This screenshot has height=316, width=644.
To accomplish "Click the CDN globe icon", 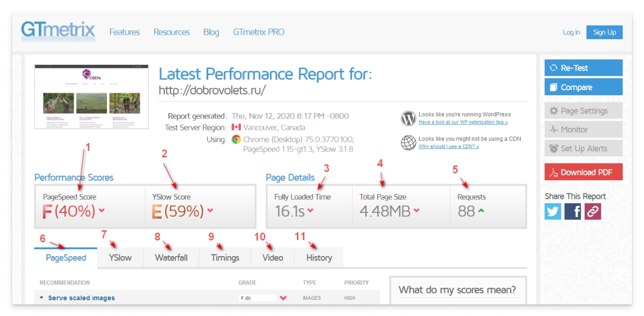I will [408, 142].
